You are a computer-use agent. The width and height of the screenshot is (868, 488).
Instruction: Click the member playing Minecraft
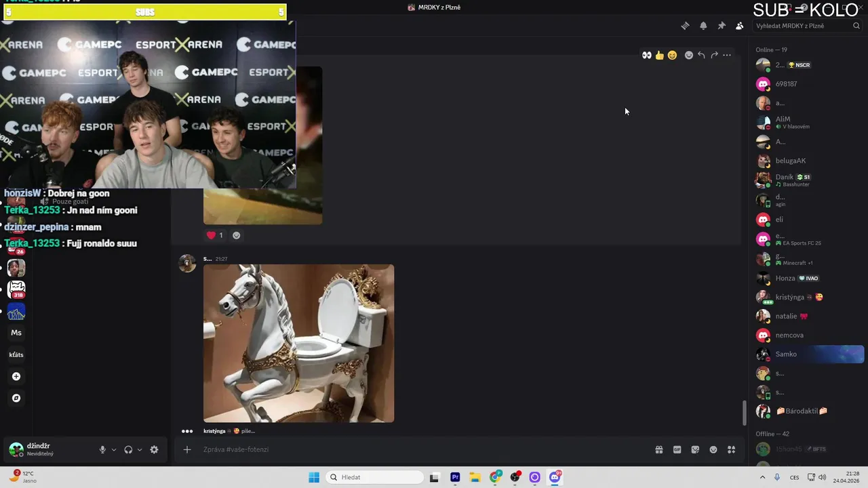810,259
